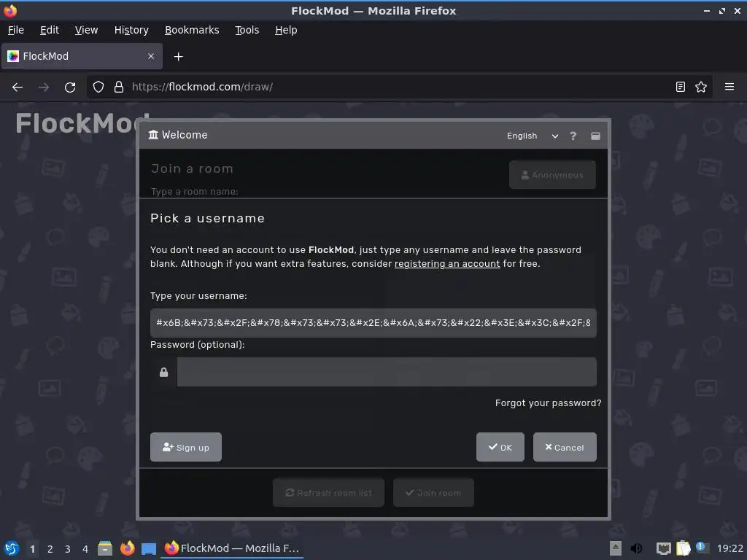747x560 pixels.
Task: Close the FlockMod tab
Action: 151,56
